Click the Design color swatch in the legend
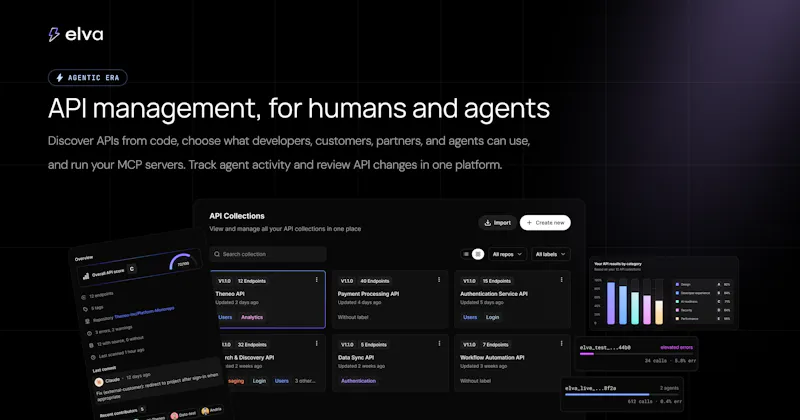Image resolution: width=800 pixels, height=420 pixels. pyautogui.click(x=678, y=284)
